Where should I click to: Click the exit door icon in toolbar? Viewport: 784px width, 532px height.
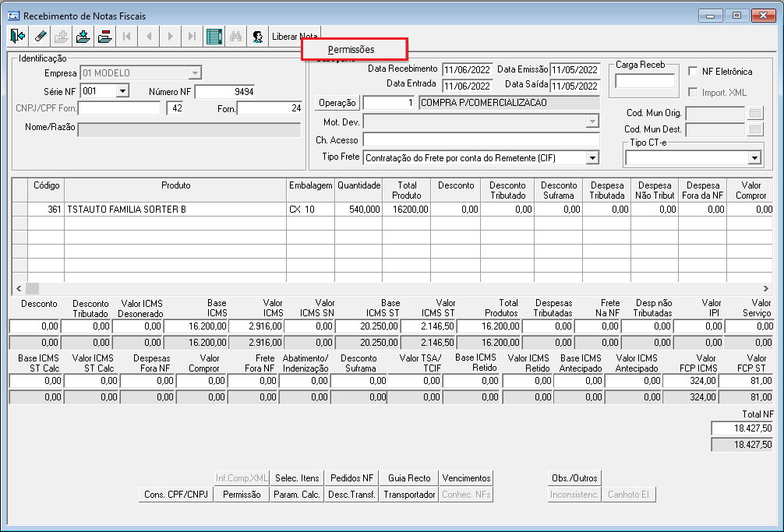coord(18,36)
